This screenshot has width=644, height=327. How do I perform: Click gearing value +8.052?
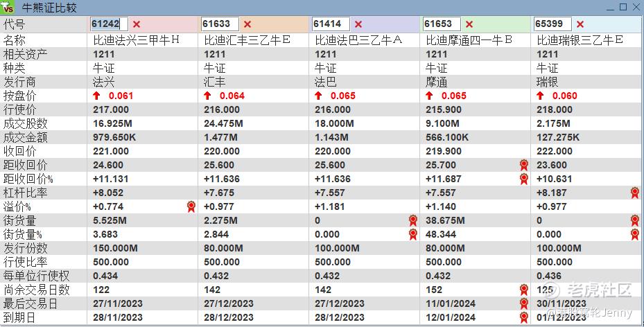[x=108, y=193]
